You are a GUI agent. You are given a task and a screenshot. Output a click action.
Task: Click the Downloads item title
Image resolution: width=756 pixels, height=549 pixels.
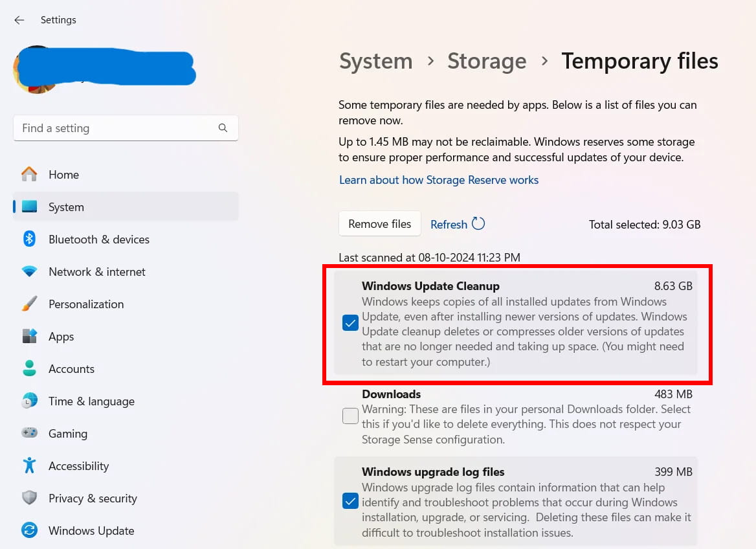point(391,394)
